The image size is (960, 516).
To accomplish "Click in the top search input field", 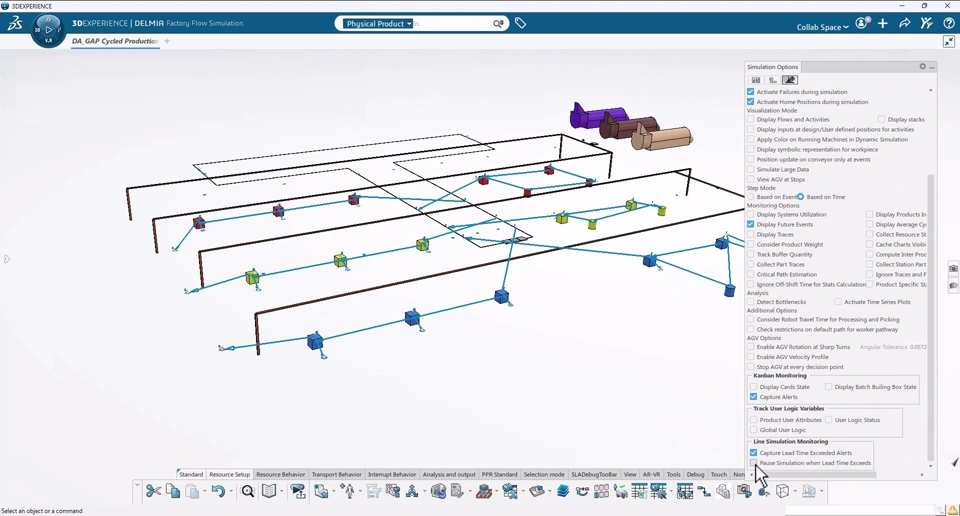I will click(452, 23).
